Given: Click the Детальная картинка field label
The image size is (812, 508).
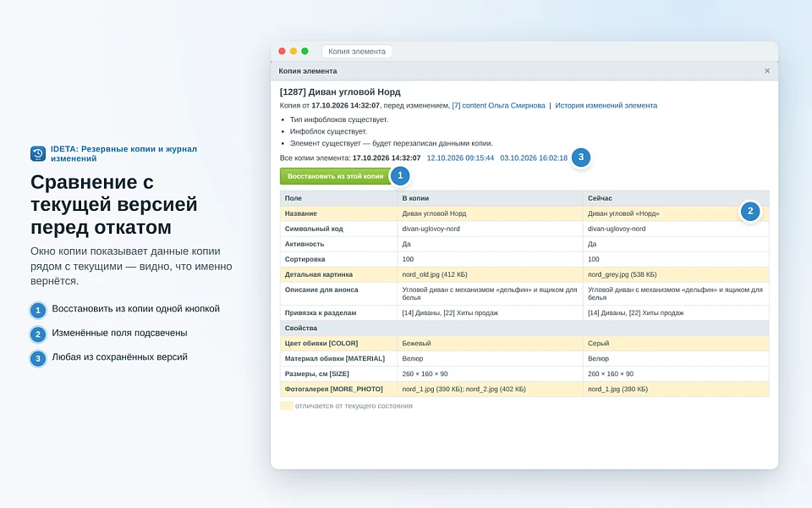Looking at the screenshot, I should (x=319, y=274).
